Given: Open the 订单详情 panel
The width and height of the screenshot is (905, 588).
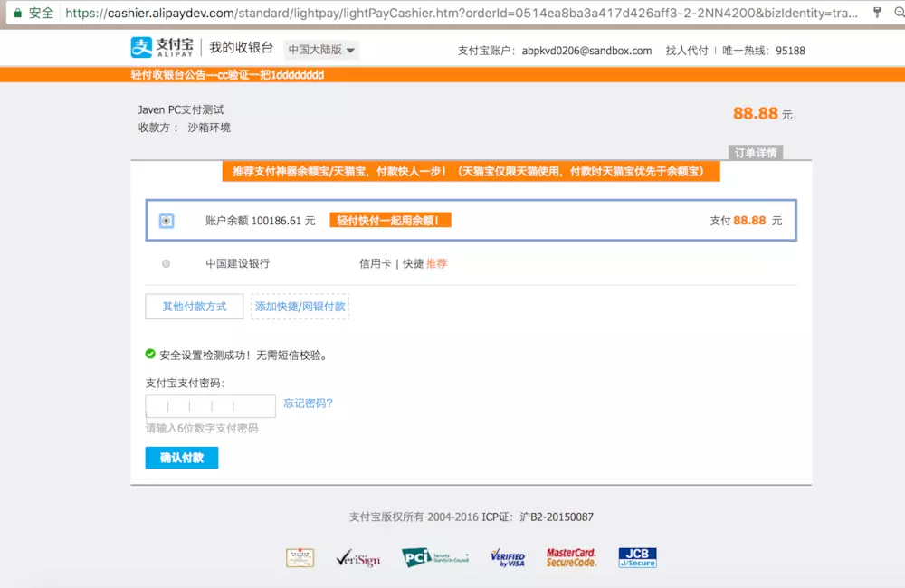Looking at the screenshot, I should coord(756,153).
